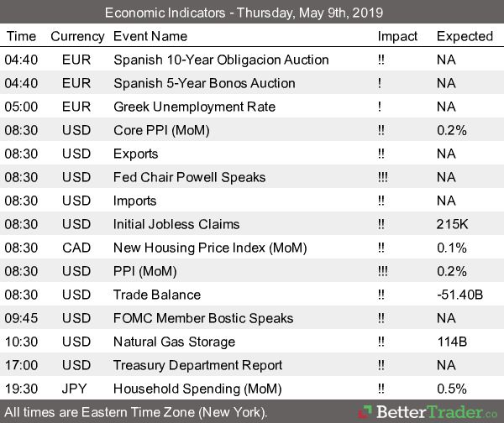Click the Impact column header
This screenshot has height=423, width=504.
397,36
